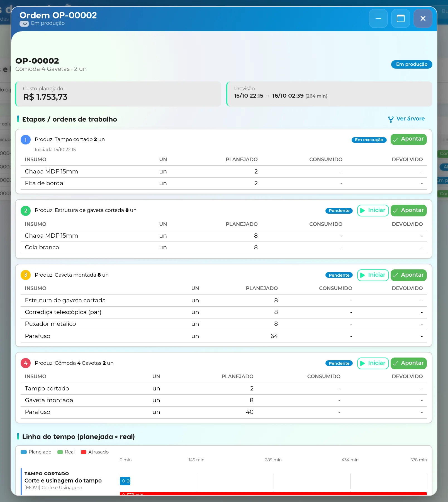Viewport: 448px width, 502px height.
Task: Select the Fita de borda row
Action: point(223,184)
